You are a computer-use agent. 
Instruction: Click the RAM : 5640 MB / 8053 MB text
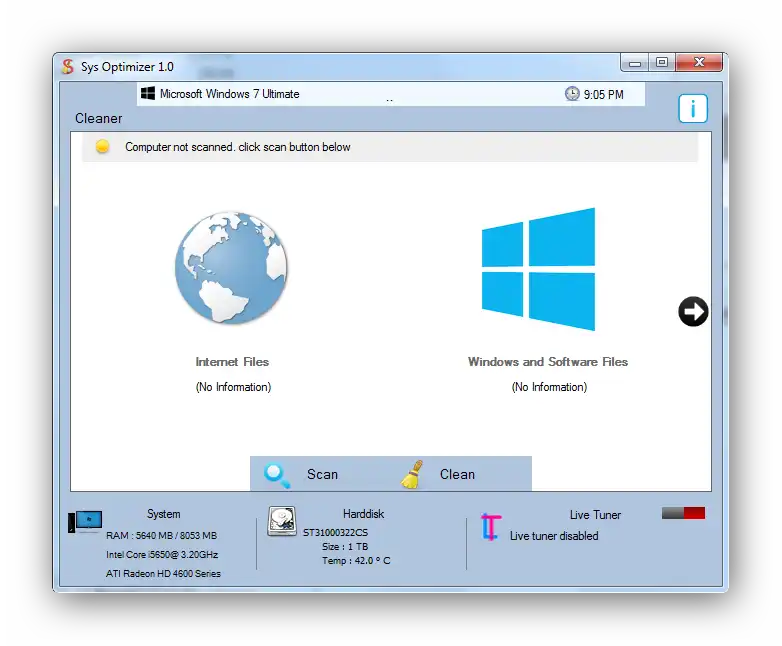pos(162,536)
